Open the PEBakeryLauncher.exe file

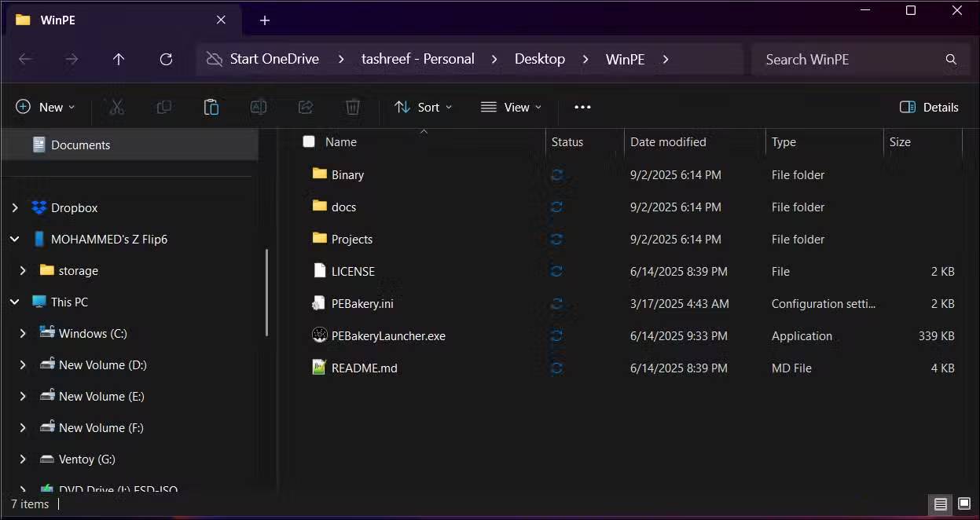388,336
